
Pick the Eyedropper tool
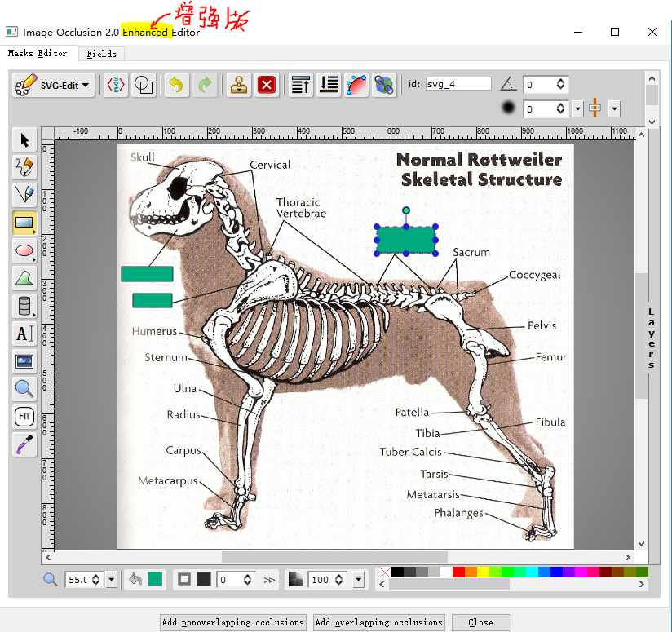[24, 444]
